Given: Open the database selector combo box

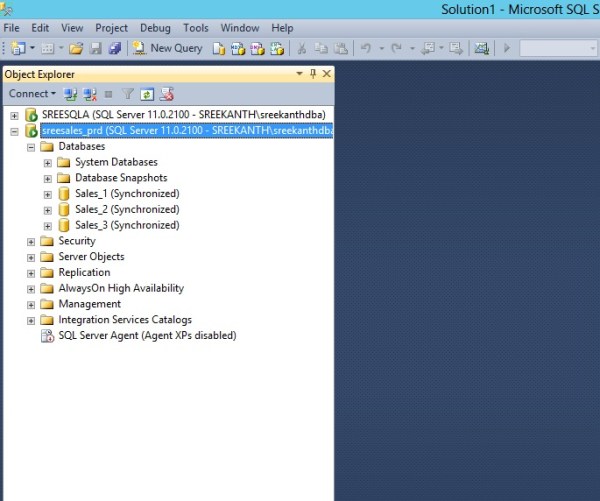Looking at the screenshot, I should [559, 48].
